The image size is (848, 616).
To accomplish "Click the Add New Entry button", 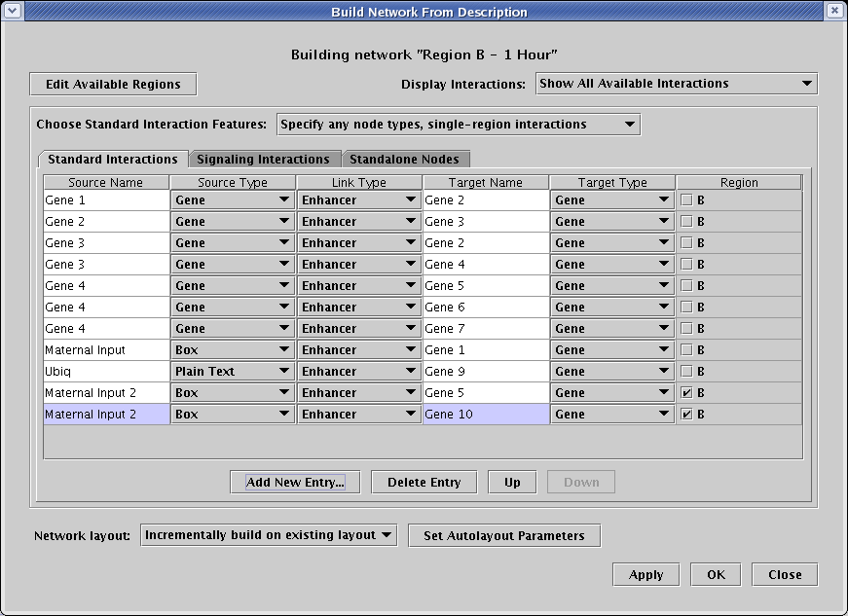I will (295, 482).
